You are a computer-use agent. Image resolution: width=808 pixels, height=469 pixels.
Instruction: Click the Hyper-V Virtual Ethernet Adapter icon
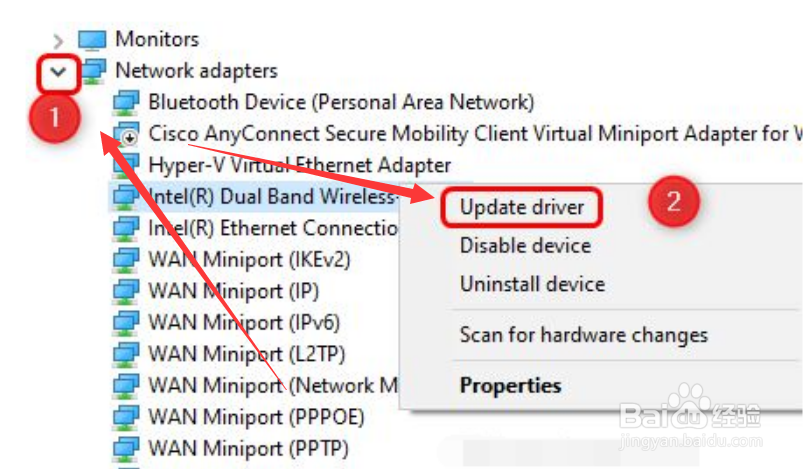126,164
